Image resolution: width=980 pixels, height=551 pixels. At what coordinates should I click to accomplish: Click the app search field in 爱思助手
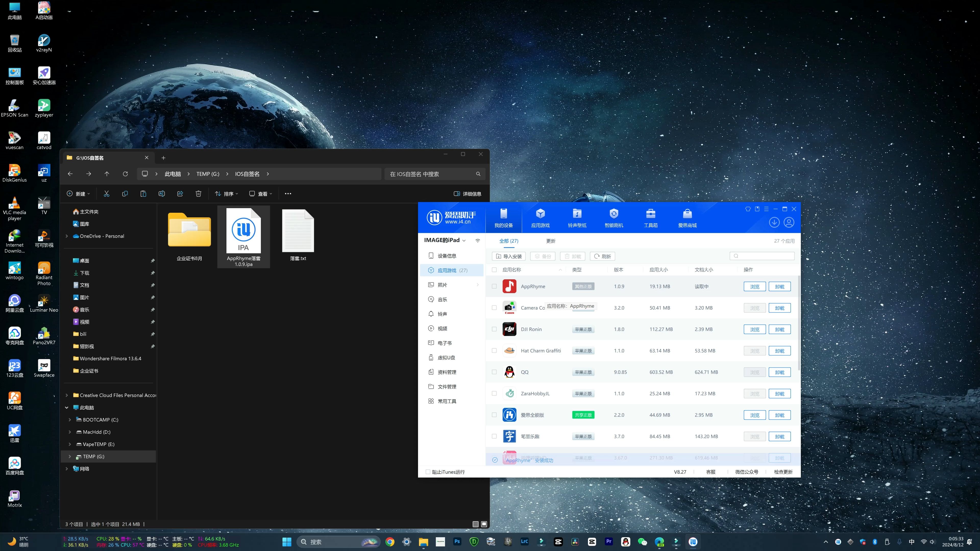(x=762, y=256)
